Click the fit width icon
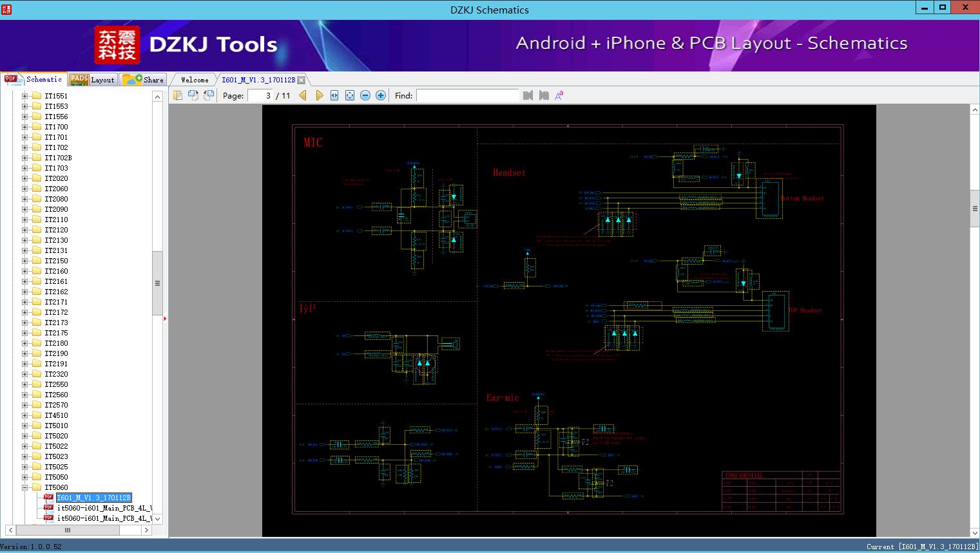 (334, 95)
